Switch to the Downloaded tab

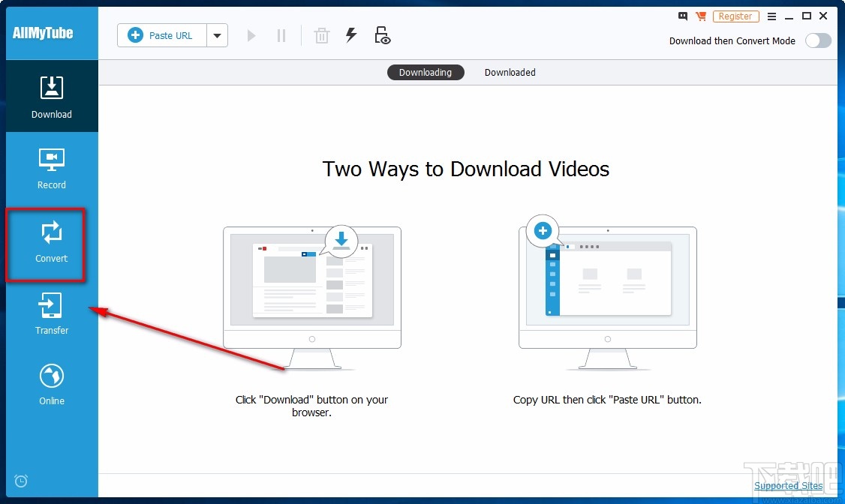(510, 72)
